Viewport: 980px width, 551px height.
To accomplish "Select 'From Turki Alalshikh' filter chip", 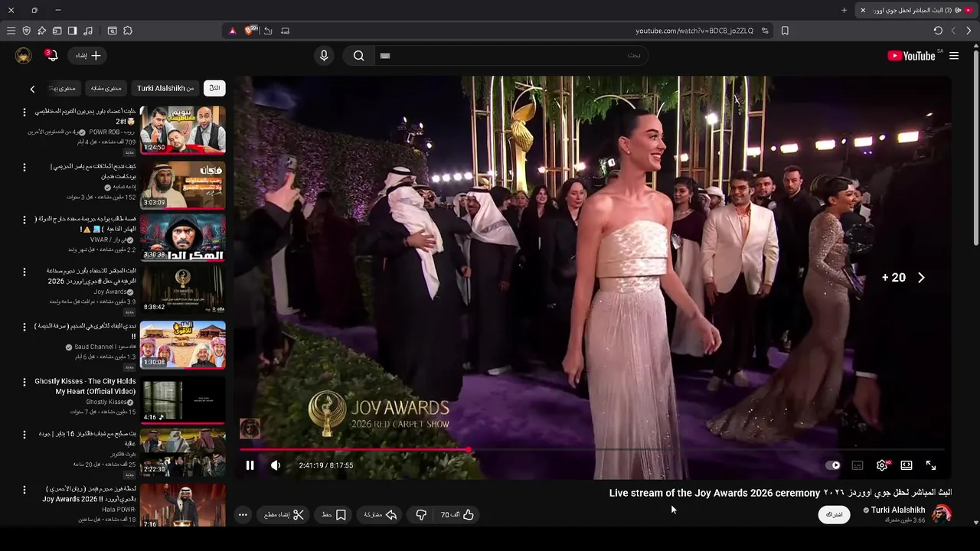I will point(165,88).
